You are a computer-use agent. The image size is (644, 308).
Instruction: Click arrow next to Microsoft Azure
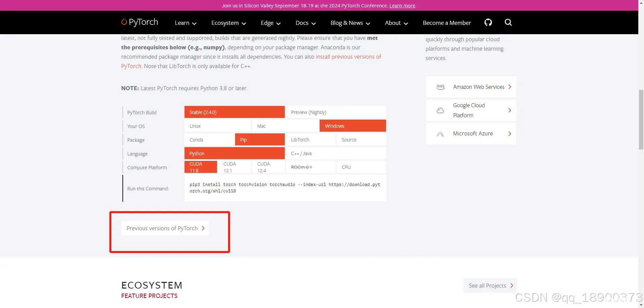[510, 134]
